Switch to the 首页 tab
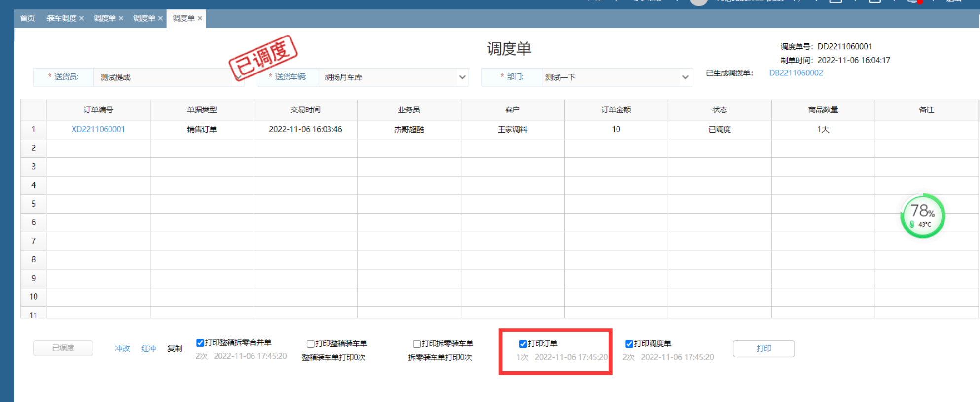 pos(27,18)
